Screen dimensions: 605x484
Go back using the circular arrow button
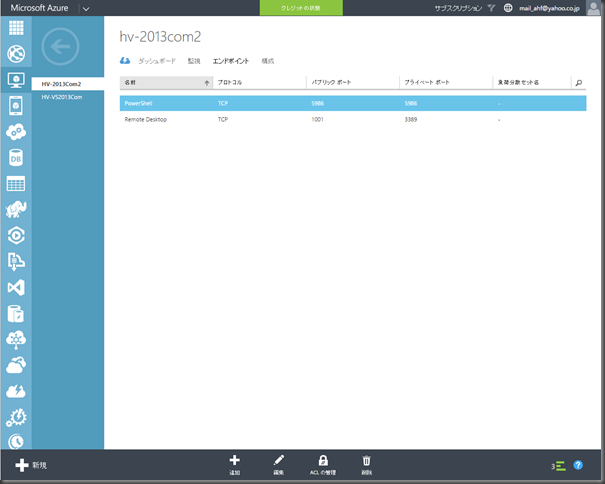(x=60, y=47)
